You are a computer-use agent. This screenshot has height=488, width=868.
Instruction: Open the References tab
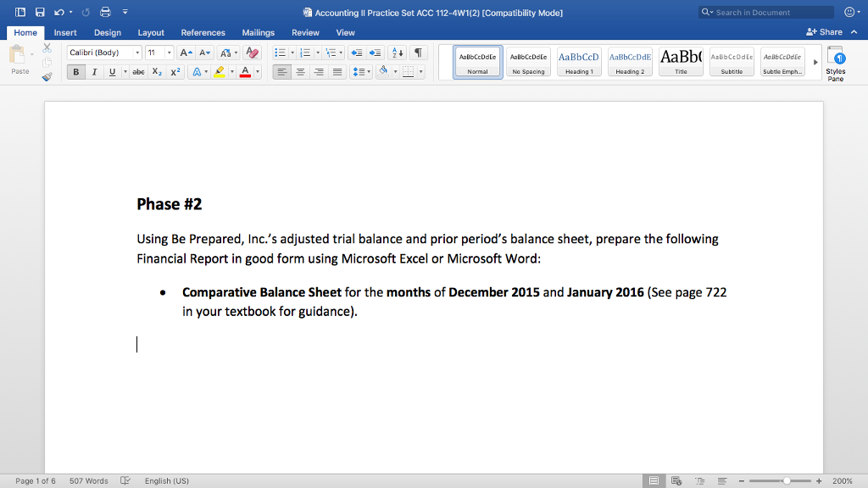[x=203, y=32]
